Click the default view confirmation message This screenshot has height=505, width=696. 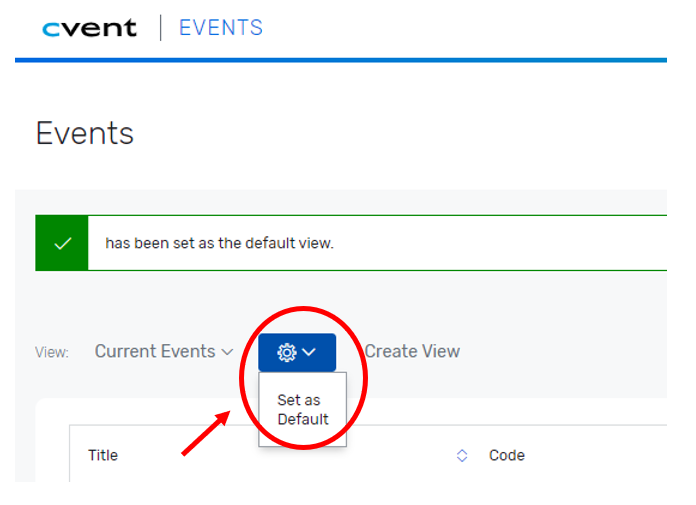[219, 243]
